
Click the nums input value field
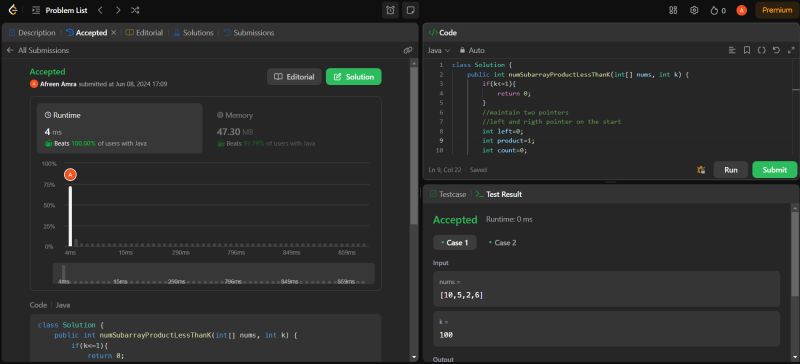click(x=606, y=289)
